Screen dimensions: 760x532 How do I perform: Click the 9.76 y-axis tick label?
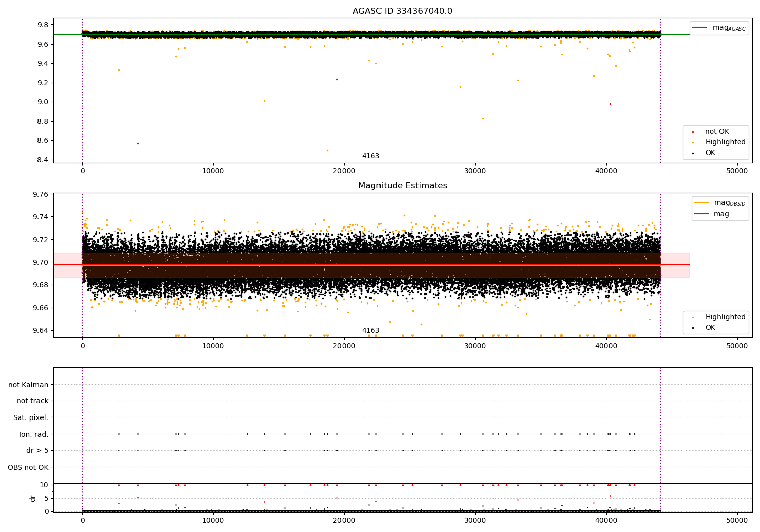point(40,194)
